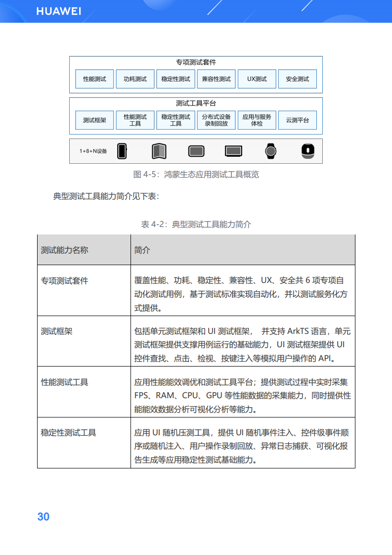This screenshot has width=392, height=555.
Task: Click the tablet device icon
Action: (196, 151)
